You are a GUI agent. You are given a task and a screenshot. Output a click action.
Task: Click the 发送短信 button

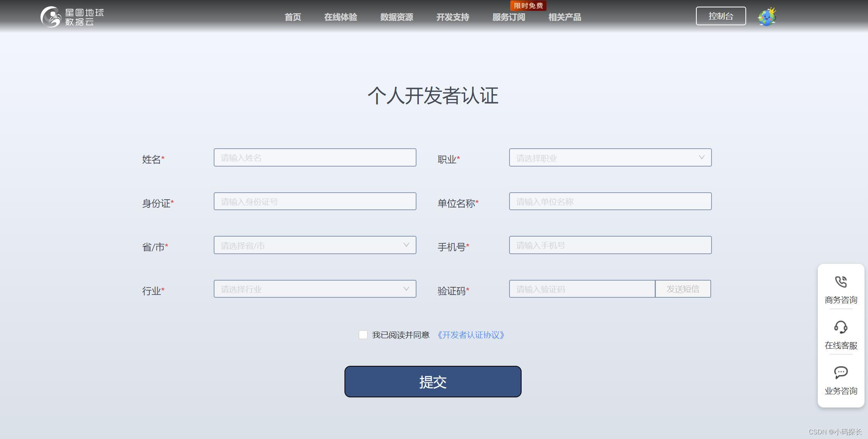click(683, 289)
